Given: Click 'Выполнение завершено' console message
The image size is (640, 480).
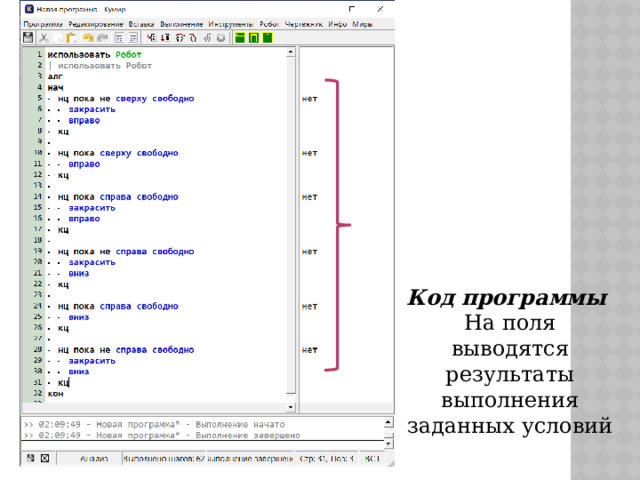Looking at the screenshot, I should [248, 436].
